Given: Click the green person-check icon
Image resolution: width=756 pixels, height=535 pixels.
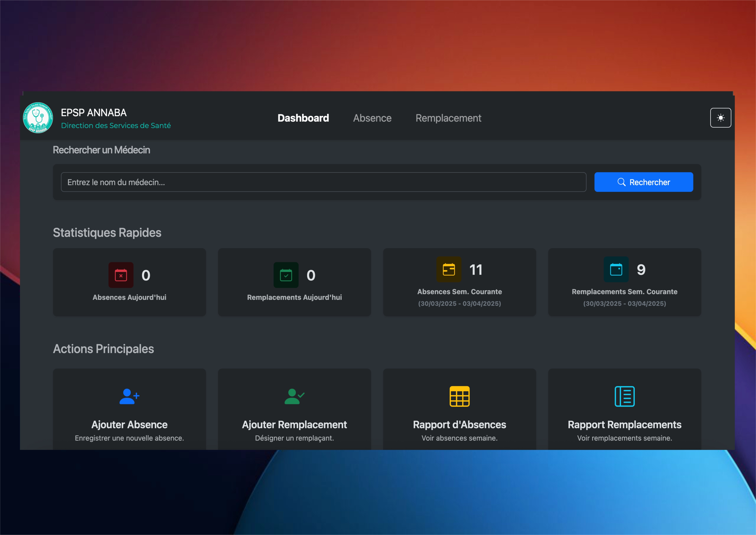Looking at the screenshot, I should (x=294, y=396).
